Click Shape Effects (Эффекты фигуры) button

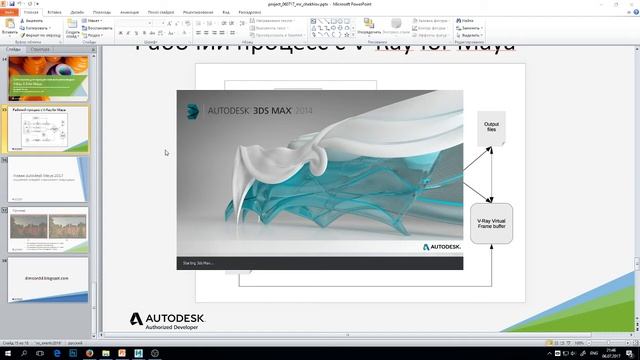(x=431, y=36)
